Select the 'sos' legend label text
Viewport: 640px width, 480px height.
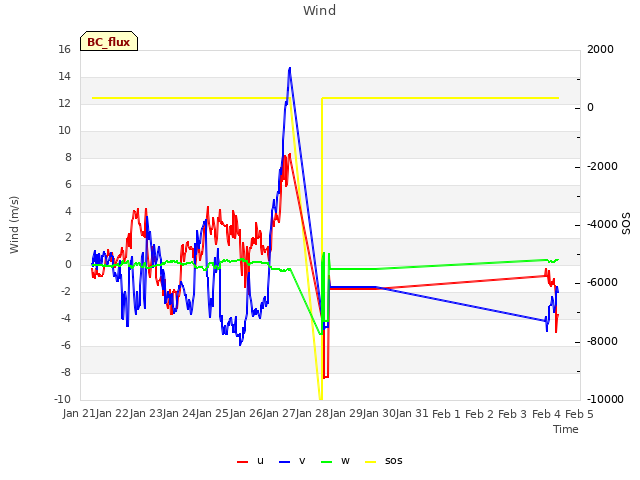[x=393, y=461]
